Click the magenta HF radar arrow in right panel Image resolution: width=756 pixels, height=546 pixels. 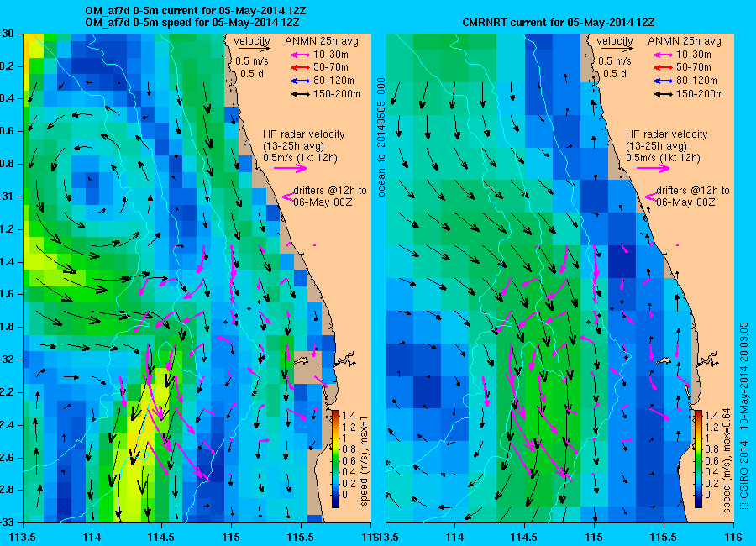[x=654, y=168]
